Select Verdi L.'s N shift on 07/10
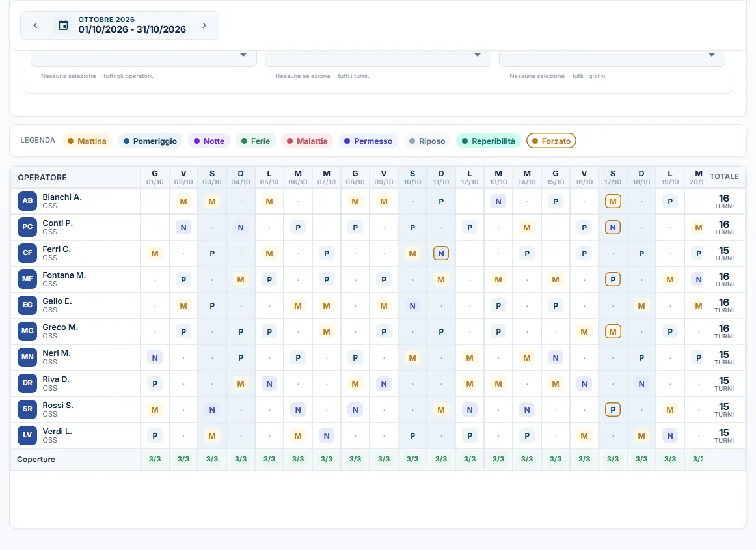Screen dimensions: 756x550 coord(327,435)
